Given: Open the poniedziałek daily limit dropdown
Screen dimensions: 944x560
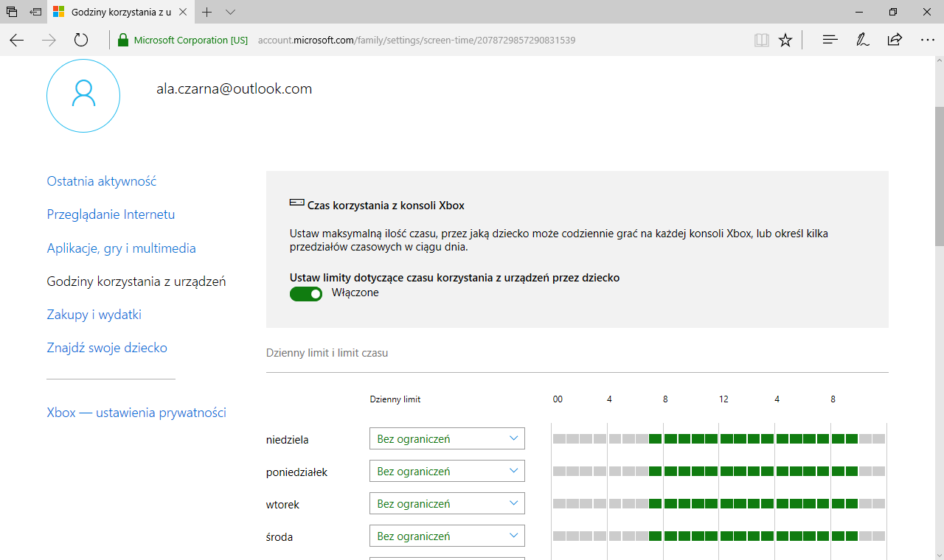Looking at the screenshot, I should (447, 472).
